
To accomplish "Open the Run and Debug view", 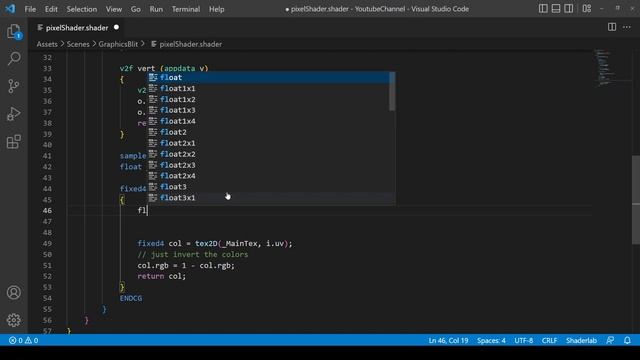I will tap(14, 114).
